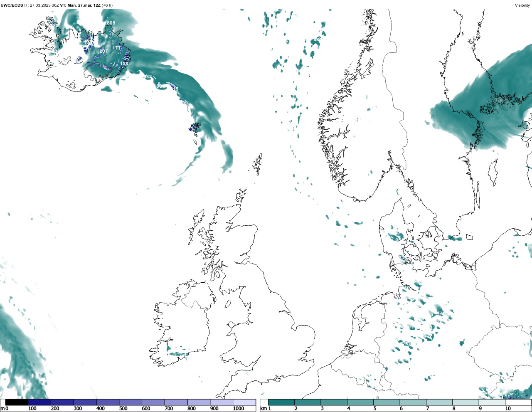Click the 'IT: 27.03.2023 06Z' initial time
Image resolution: width=532 pixels, height=412 pixels.
click(42, 5)
